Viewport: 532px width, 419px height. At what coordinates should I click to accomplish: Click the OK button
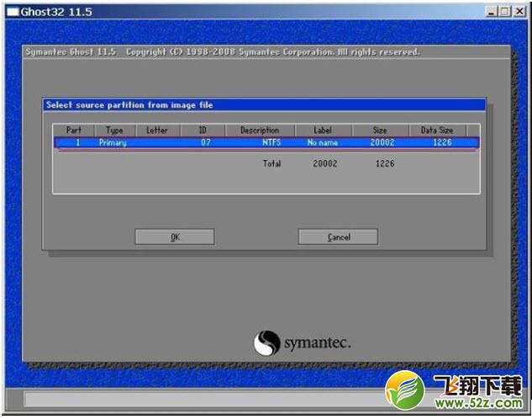[175, 236]
